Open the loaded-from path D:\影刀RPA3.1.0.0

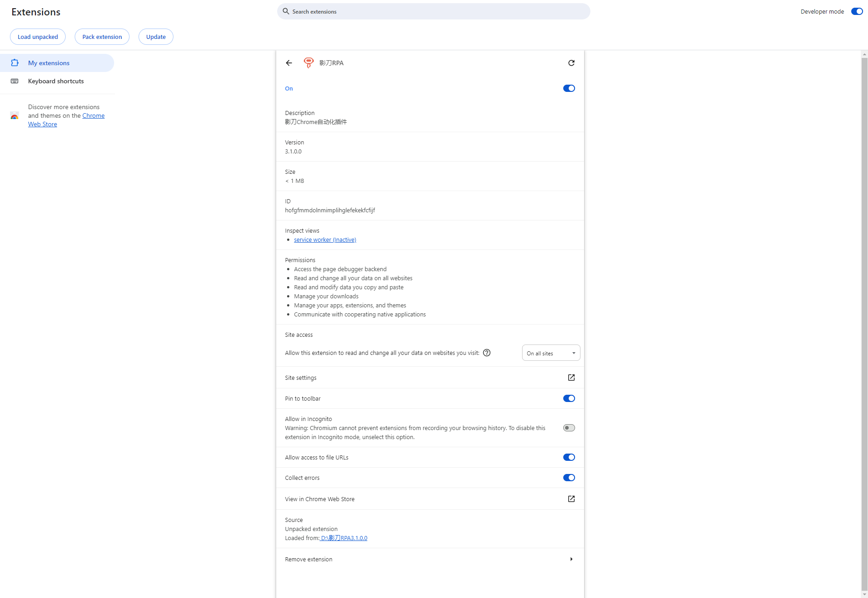coord(344,538)
